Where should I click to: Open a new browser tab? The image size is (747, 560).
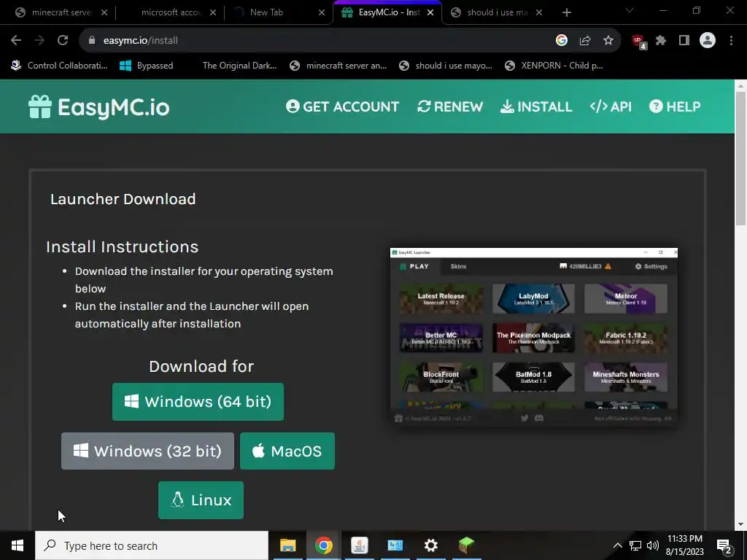click(x=566, y=12)
